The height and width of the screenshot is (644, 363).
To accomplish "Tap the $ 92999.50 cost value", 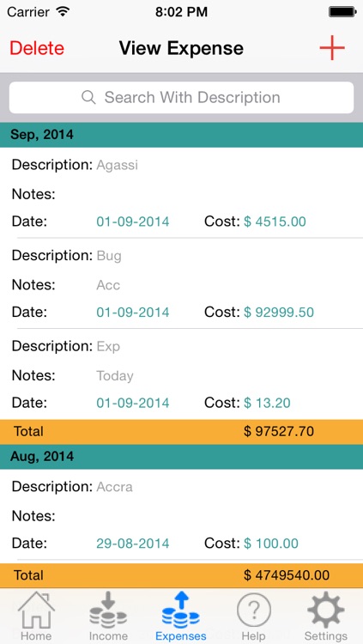I will (279, 313).
